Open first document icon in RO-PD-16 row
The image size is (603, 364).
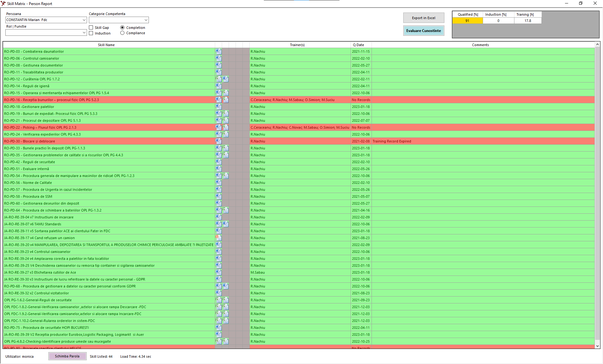click(x=219, y=100)
